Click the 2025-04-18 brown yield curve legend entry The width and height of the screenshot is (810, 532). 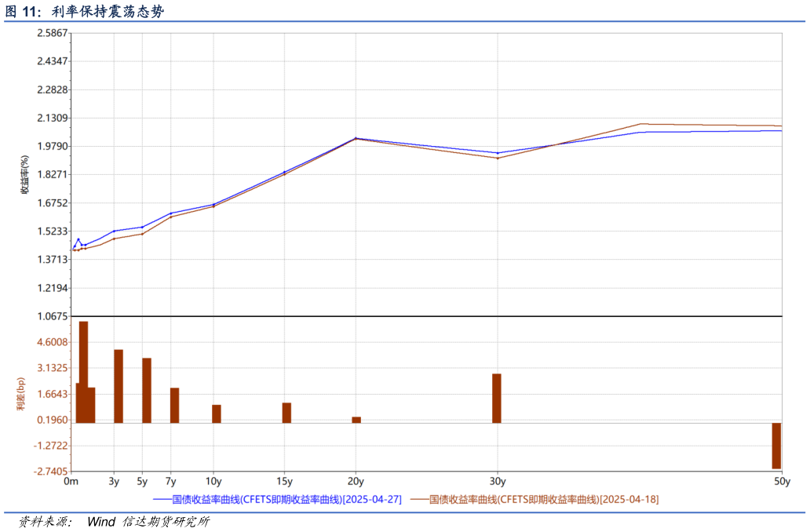pyautogui.click(x=544, y=499)
